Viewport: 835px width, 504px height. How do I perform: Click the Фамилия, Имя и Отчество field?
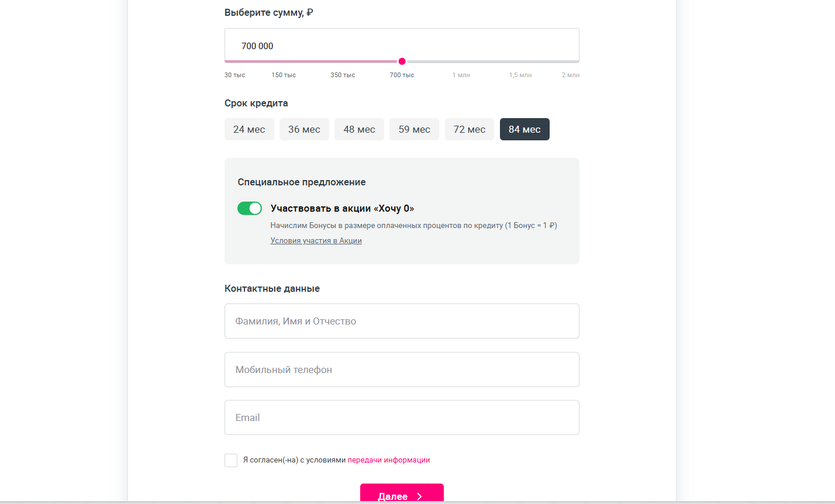point(402,321)
